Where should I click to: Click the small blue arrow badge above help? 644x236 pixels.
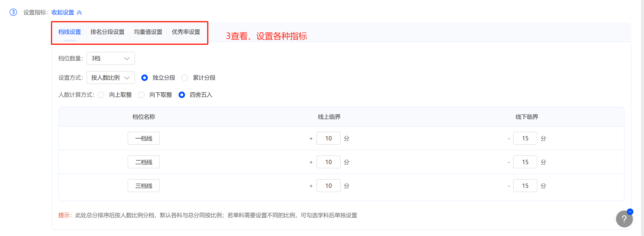click(630, 211)
